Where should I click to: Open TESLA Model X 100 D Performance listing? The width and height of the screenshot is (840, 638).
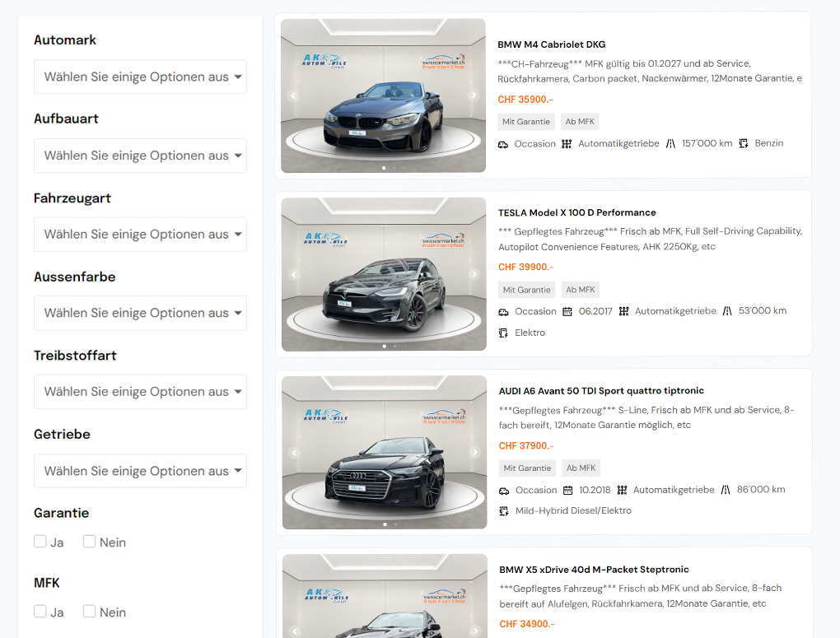click(576, 212)
